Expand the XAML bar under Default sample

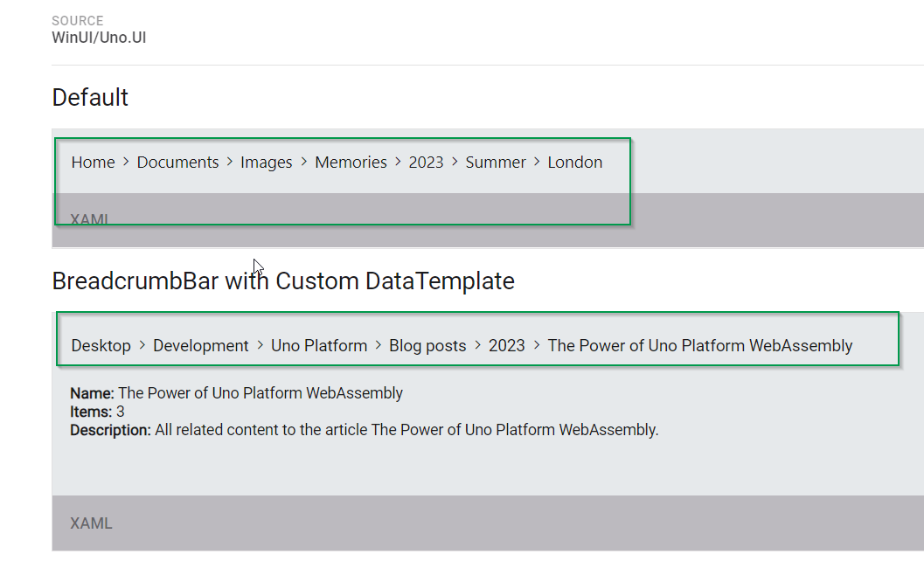[488, 220]
